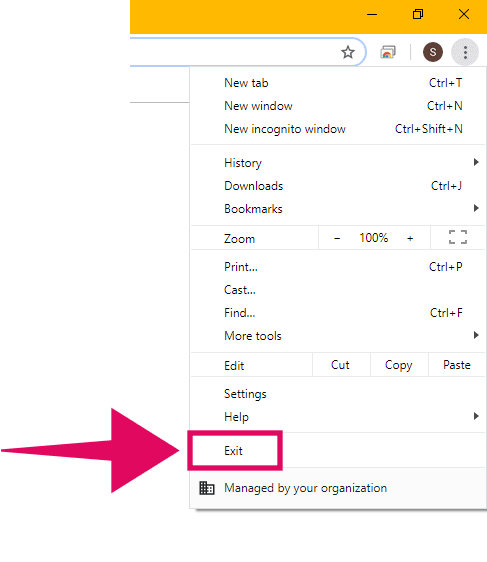Click inside the address bar field

pos(233,52)
